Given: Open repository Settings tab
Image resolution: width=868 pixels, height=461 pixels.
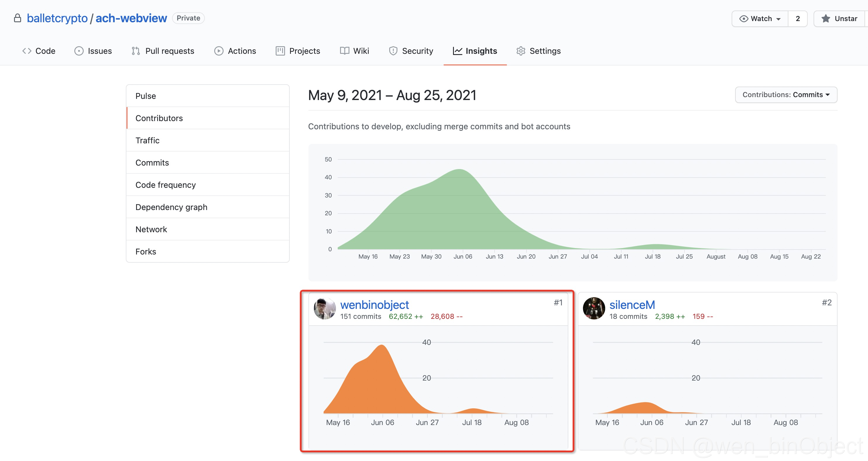Looking at the screenshot, I should tap(538, 51).
